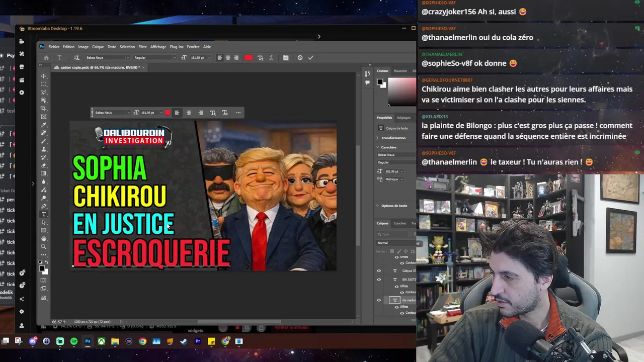Cancel current text edits in options bar

(x=300, y=58)
